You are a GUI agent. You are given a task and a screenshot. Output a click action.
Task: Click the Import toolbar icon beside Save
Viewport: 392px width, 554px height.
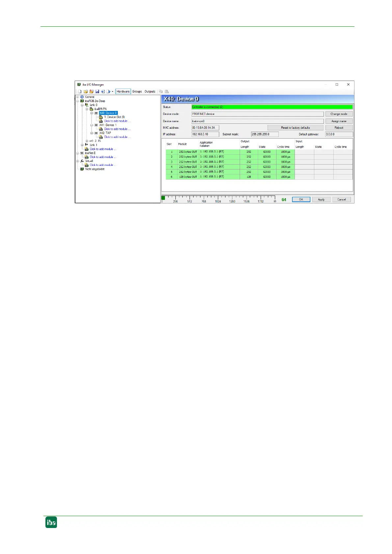[103, 92]
